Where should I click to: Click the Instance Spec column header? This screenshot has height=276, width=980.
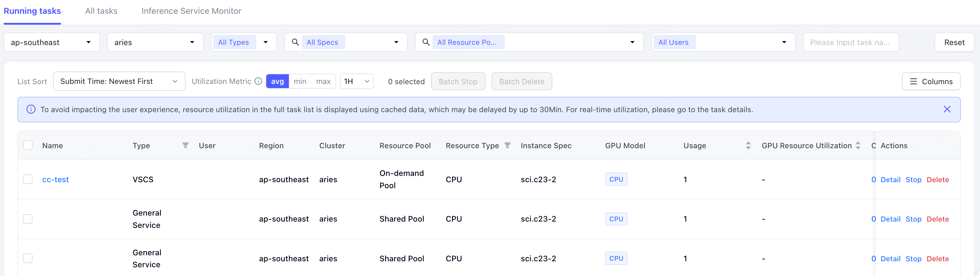tap(546, 146)
